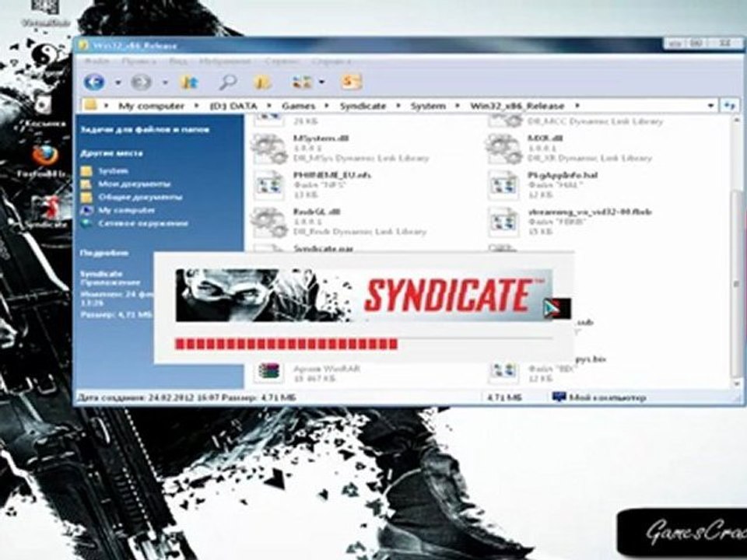This screenshot has width=747, height=560.
Task: Open the Файл menu
Action: pos(97,61)
